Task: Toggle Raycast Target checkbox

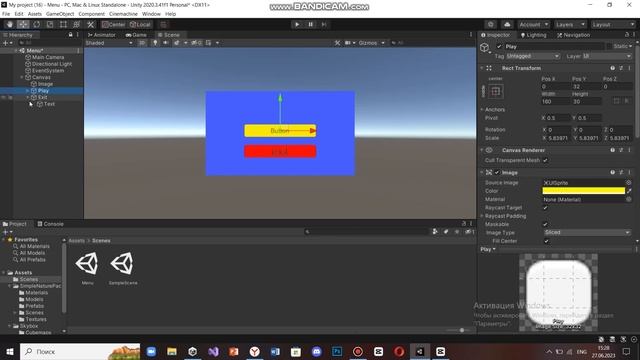Action: tap(545, 208)
